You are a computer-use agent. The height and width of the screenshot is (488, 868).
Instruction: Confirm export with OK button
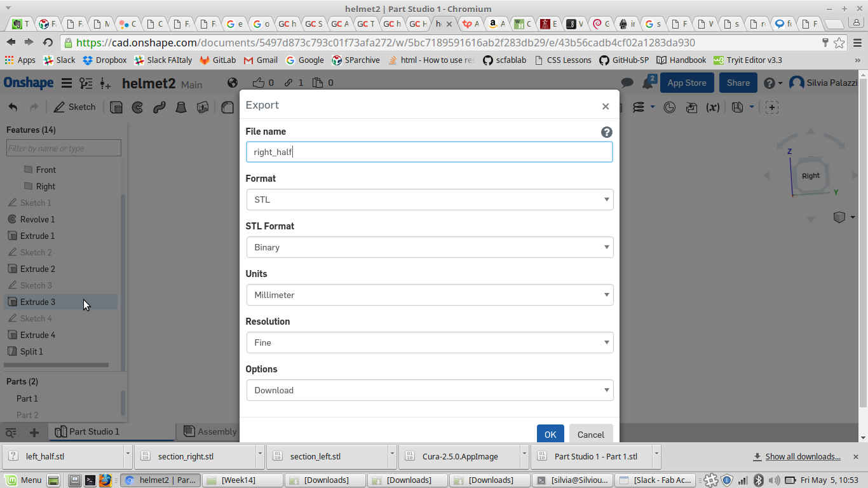click(550, 435)
